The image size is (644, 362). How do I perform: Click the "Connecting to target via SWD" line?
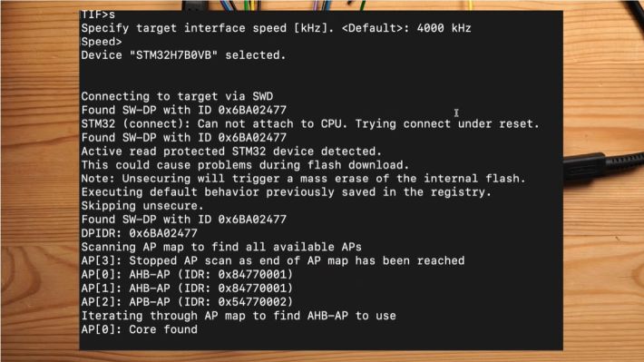(x=177, y=96)
